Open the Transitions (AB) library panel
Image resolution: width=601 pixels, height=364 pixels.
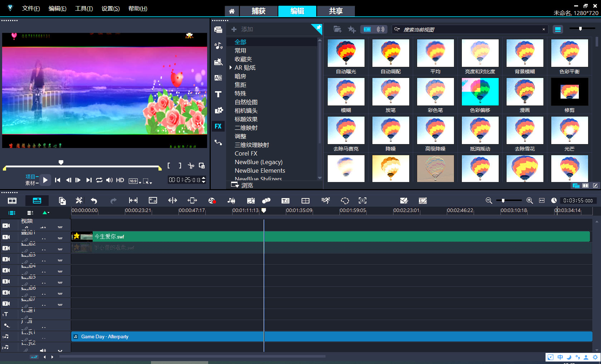218,78
